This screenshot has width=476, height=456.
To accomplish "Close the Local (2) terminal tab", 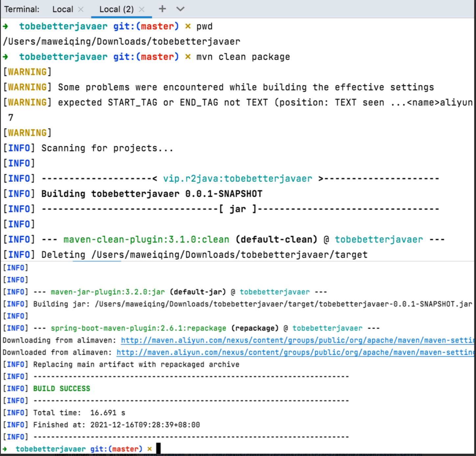I will pyautogui.click(x=142, y=10).
